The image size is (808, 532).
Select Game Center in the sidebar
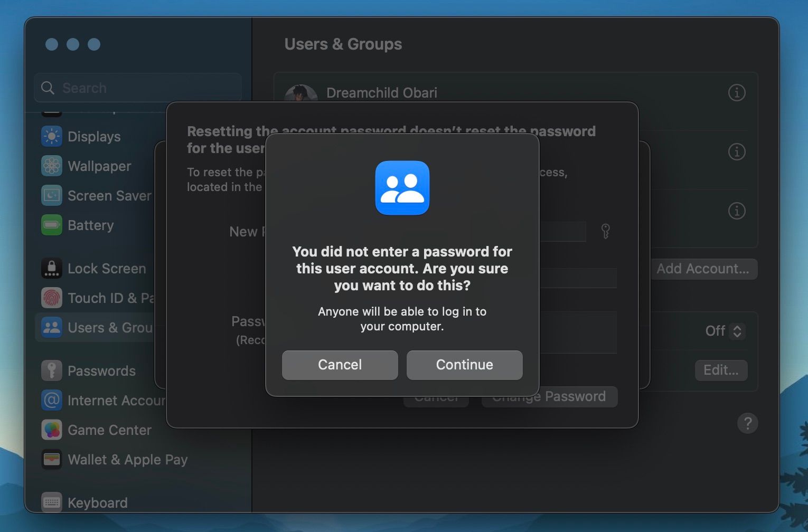[x=109, y=430]
